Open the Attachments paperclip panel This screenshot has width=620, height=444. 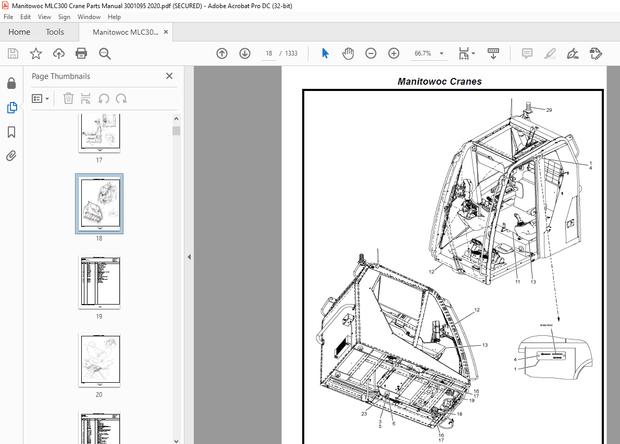point(11,156)
